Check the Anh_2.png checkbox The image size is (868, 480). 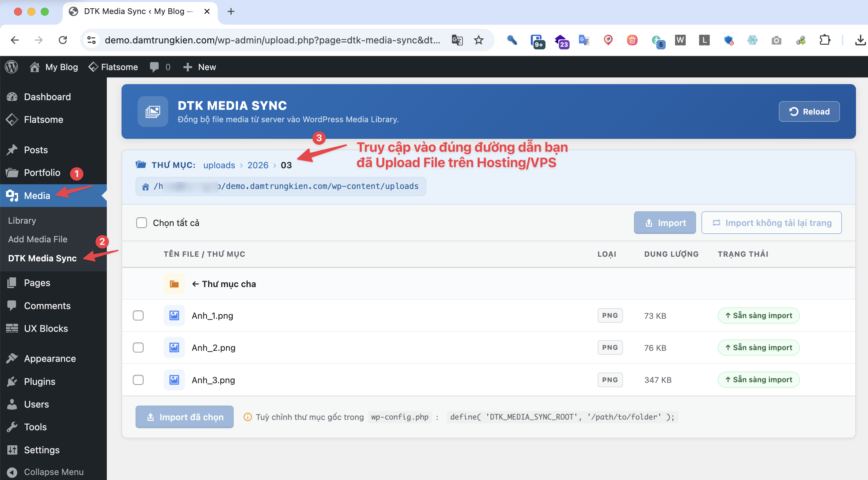tap(138, 347)
